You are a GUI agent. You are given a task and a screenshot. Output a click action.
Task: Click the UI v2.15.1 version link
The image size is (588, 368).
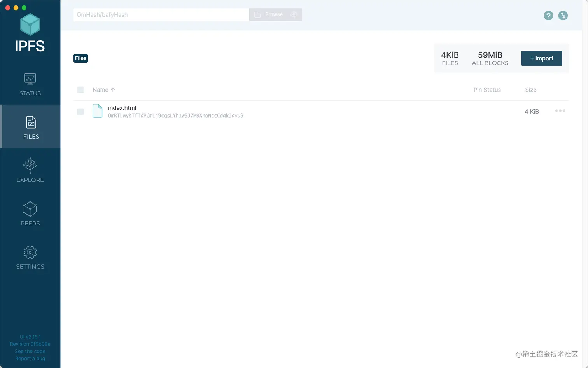[30, 337]
